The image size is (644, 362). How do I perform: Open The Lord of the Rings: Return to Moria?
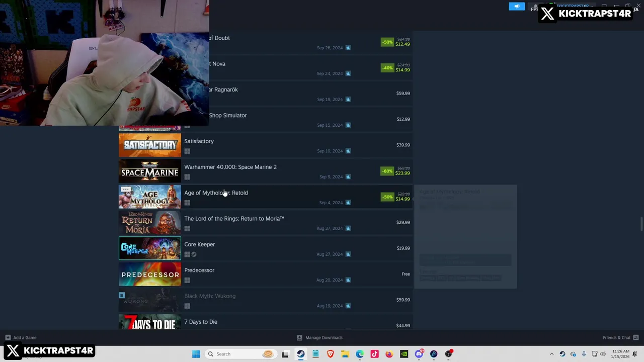pos(234,219)
